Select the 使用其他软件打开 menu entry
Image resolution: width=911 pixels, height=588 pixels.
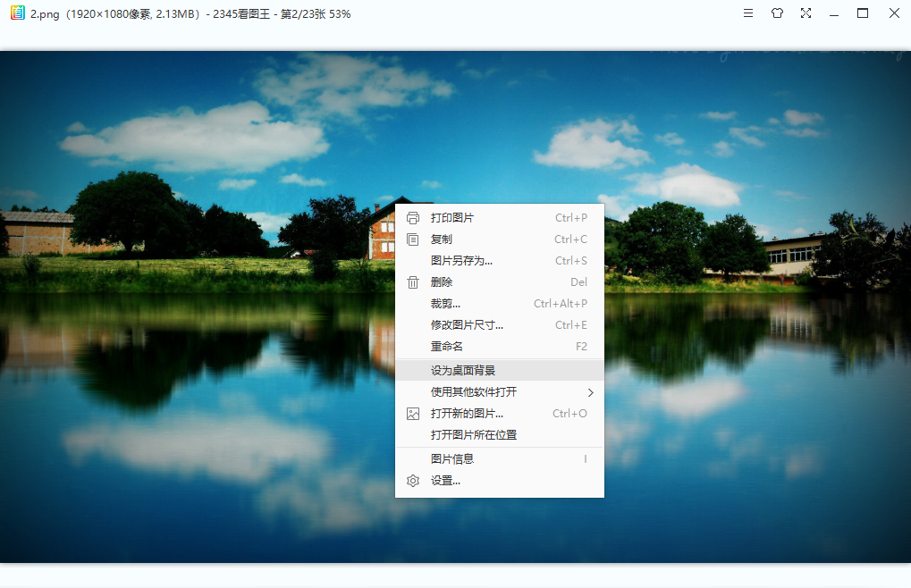tap(500, 391)
